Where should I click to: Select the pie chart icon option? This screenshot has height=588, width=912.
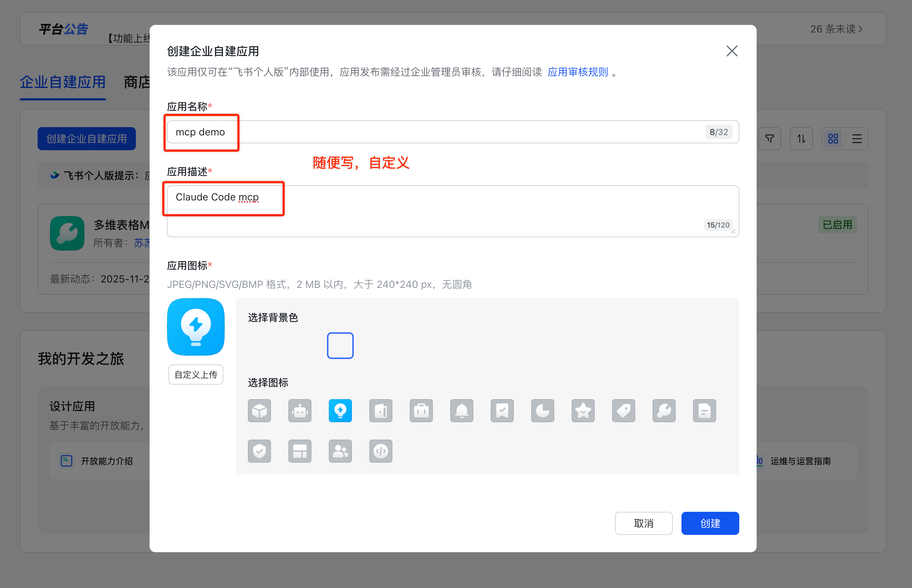click(x=543, y=411)
